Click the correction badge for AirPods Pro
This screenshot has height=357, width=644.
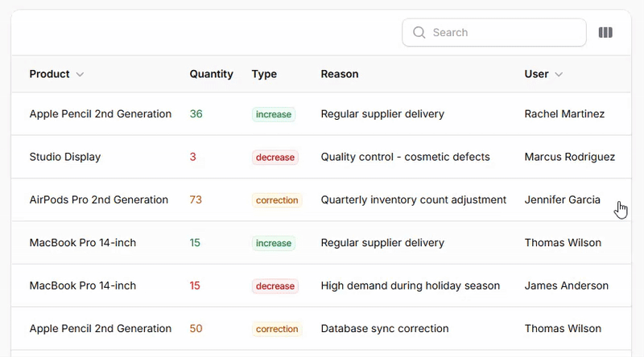pyautogui.click(x=277, y=200)
